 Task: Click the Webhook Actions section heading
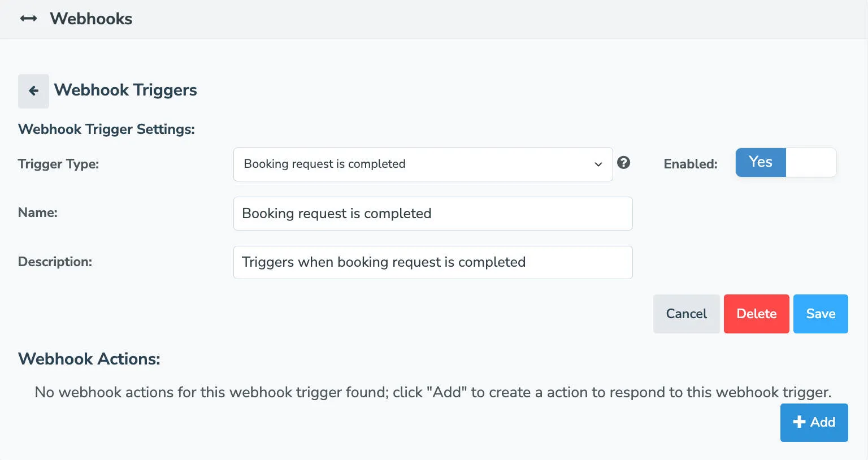tap(89, 359)
